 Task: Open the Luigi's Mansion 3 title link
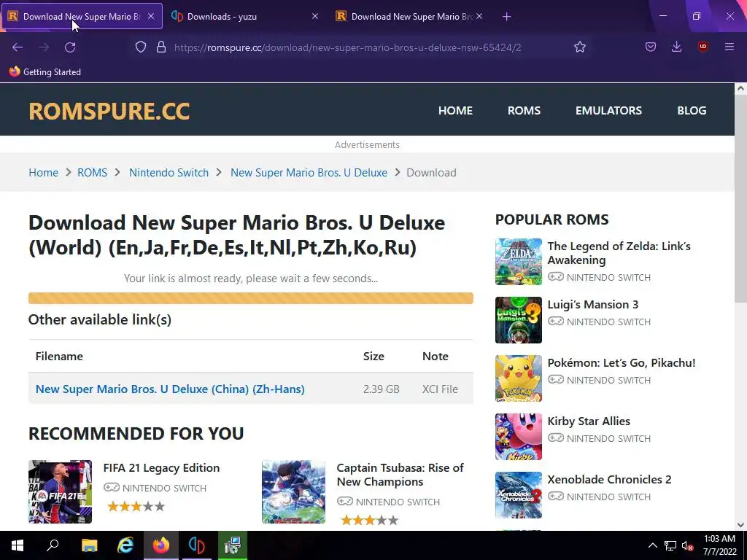(x=592, y=304)
